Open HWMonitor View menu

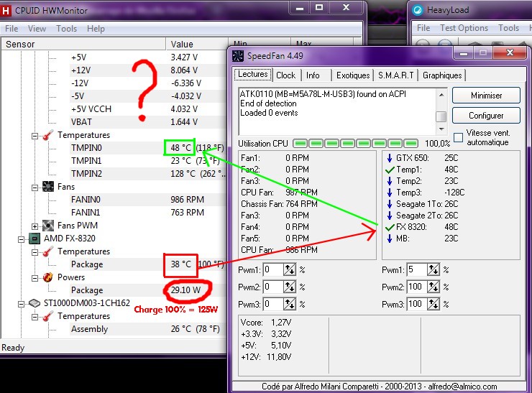[x=37, y=29]
